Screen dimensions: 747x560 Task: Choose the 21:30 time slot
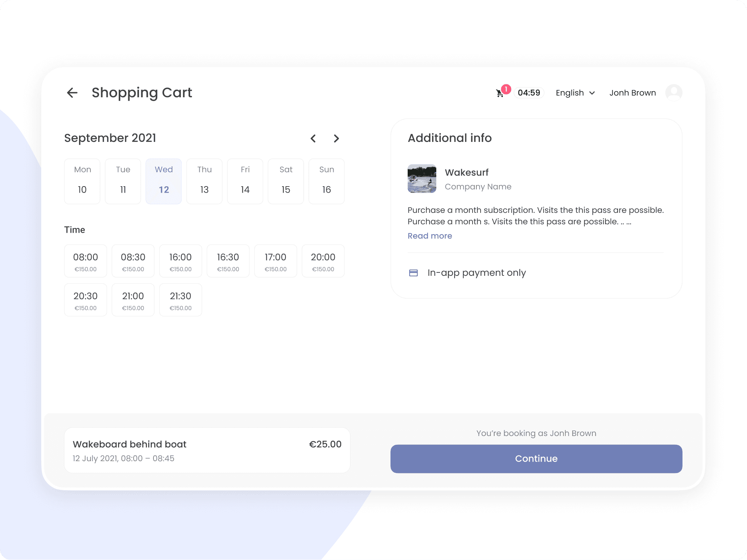[x=181, y=300]
